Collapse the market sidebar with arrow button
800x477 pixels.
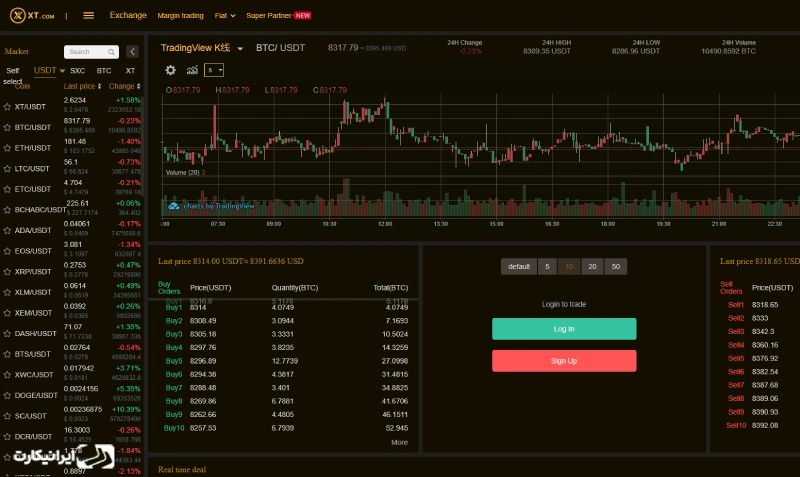pos(133,51)
